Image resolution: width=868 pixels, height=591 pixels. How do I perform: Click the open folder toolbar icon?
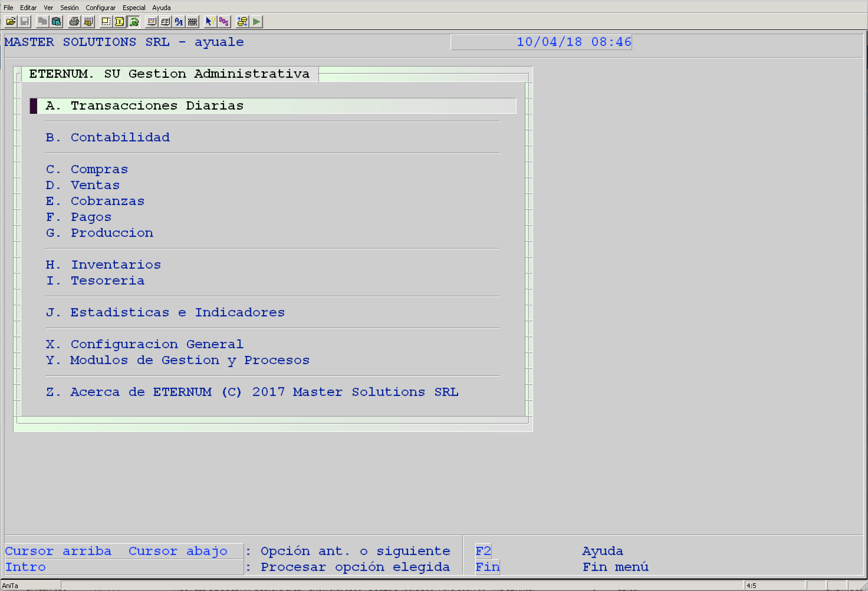11,22
